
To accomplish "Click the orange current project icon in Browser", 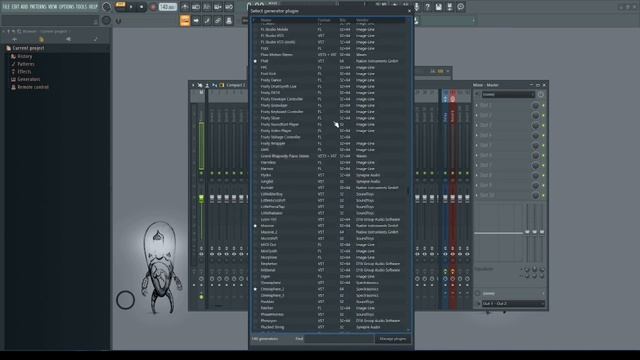I will 41,39.
